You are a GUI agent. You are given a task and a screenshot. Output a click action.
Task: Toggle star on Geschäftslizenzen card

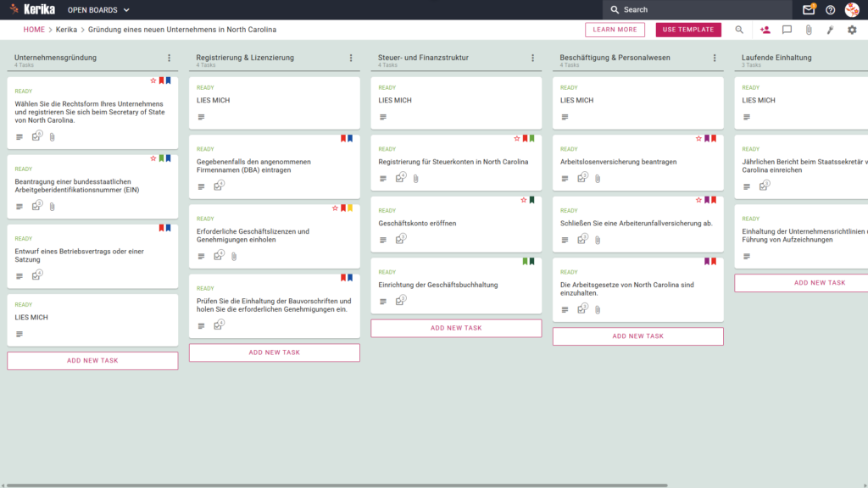[x=335, y=208]
